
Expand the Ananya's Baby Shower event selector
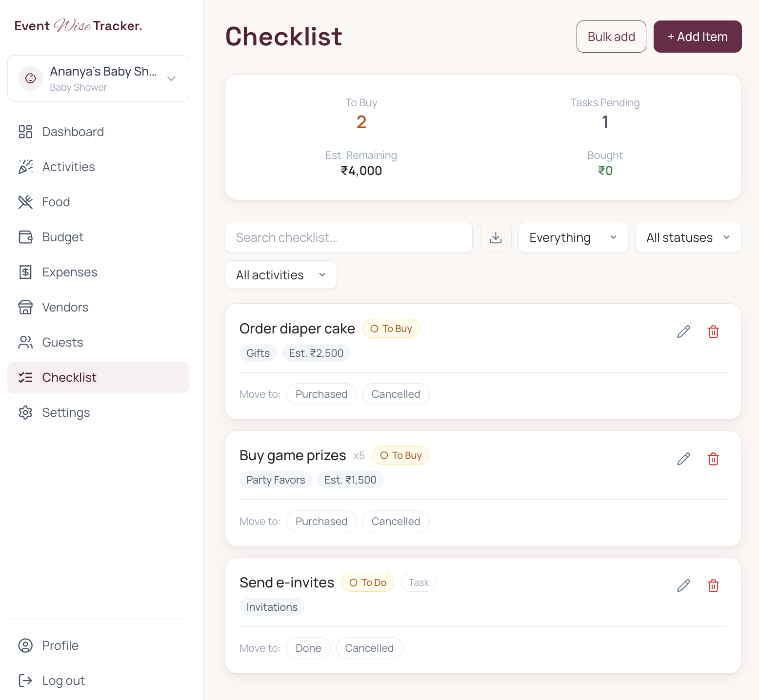(98, 78)
